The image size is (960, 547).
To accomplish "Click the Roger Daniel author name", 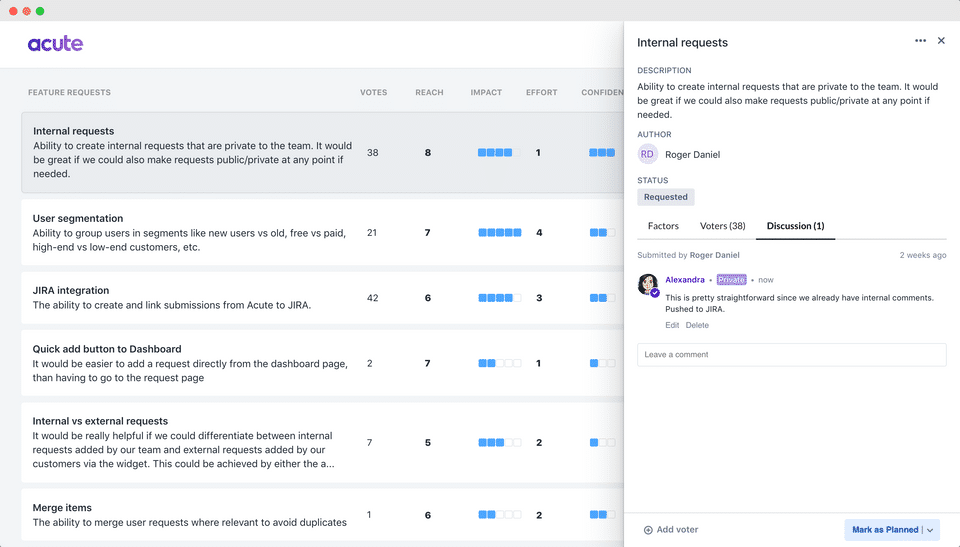I will click(692, 154).
